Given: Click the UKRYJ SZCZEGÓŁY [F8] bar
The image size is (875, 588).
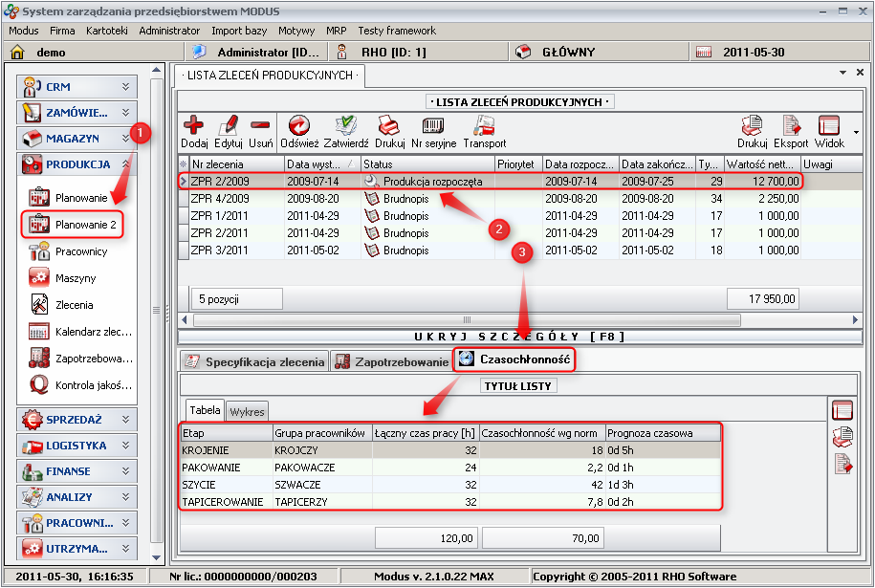Looking at the screenshot, I should [x=522, y=337].
